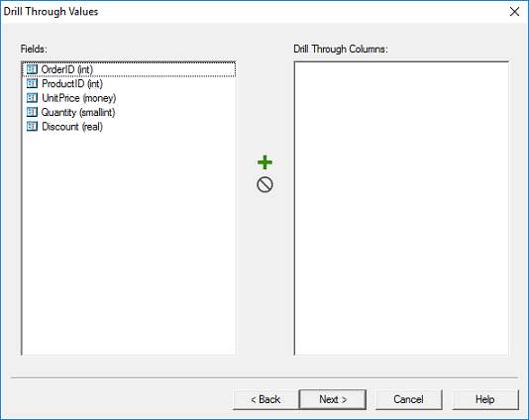
Task: Click the field icon beside Quantity
Action: pos(32,112)
